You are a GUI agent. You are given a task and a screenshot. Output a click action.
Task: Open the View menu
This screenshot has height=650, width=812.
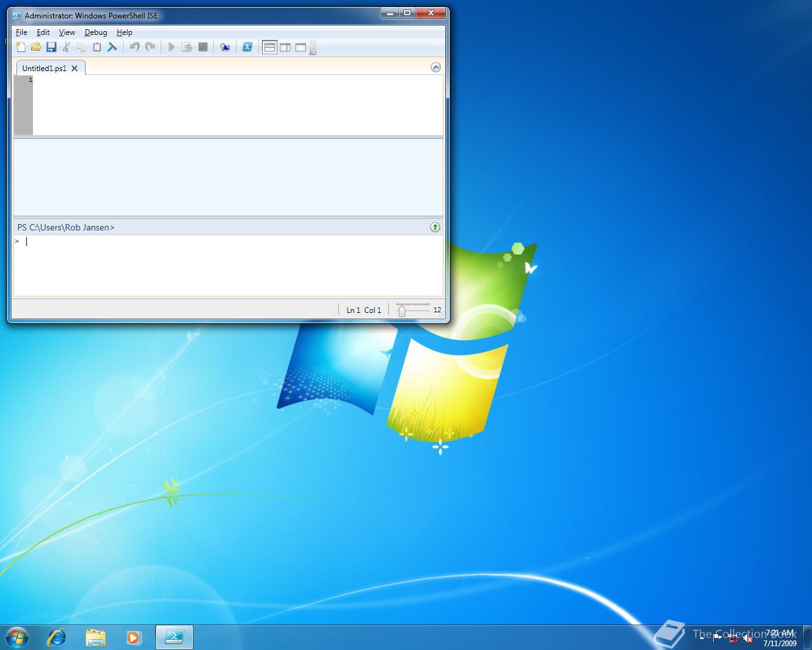click(67, 32)
